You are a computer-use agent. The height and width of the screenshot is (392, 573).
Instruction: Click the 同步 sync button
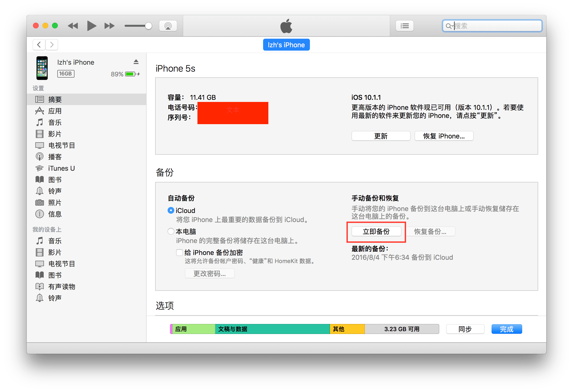[x=465, y=329]
